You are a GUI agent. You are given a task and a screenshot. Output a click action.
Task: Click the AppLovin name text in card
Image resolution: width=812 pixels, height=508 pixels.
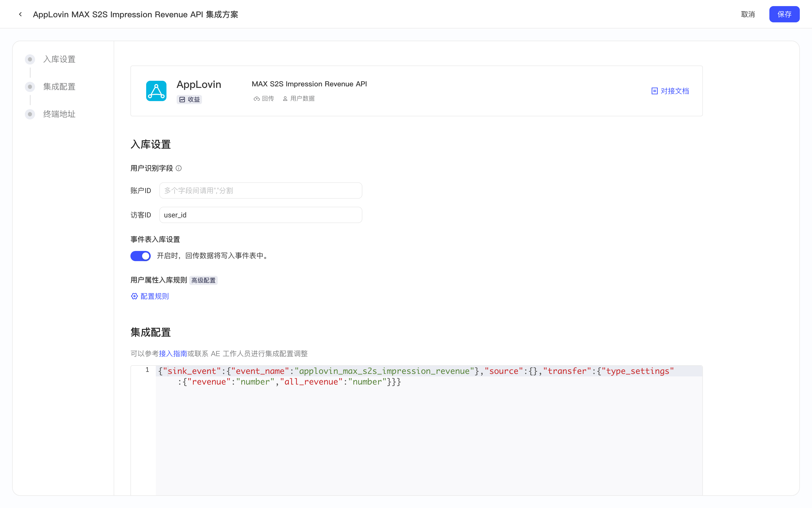(x=199, y=84)
